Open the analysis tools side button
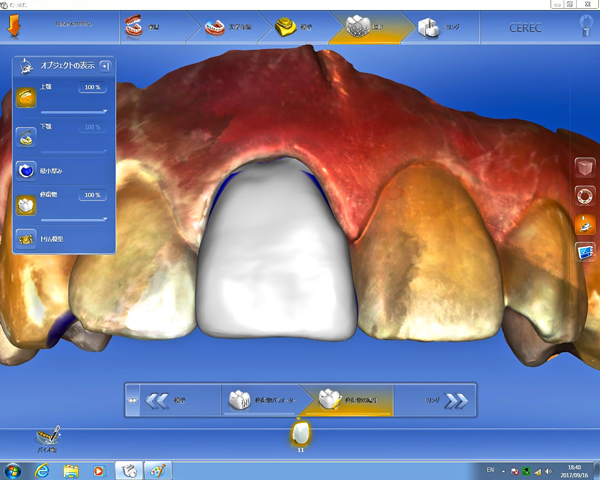 coord(585,252)
